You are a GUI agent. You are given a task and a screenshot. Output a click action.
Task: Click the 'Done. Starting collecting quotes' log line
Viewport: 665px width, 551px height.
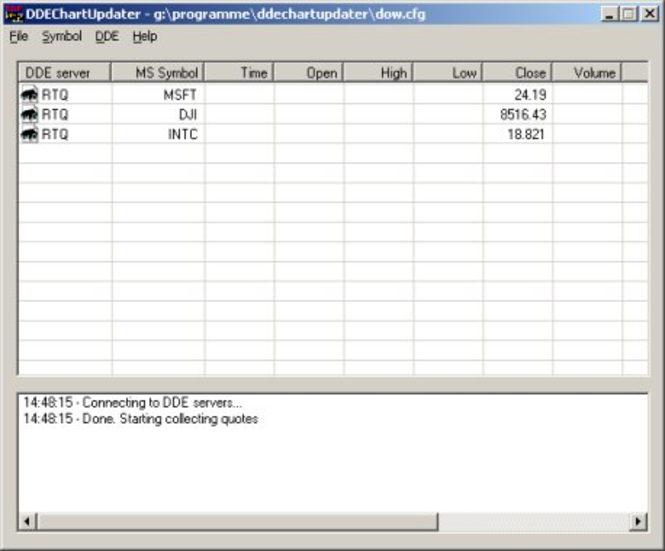[140, 419]
